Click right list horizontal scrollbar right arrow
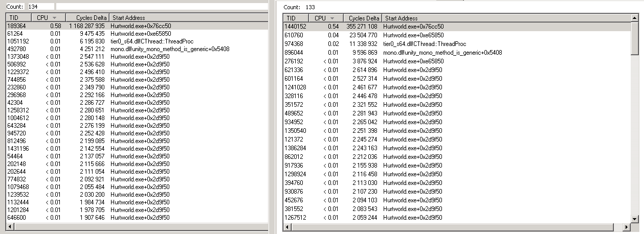The height and width of the screenshot is (234, 644). [x=627, y=226]
